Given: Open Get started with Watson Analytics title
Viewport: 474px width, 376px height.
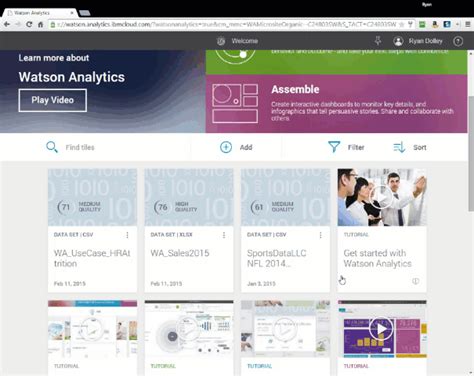Looking at the screenshot, I should tap(377, 258).
